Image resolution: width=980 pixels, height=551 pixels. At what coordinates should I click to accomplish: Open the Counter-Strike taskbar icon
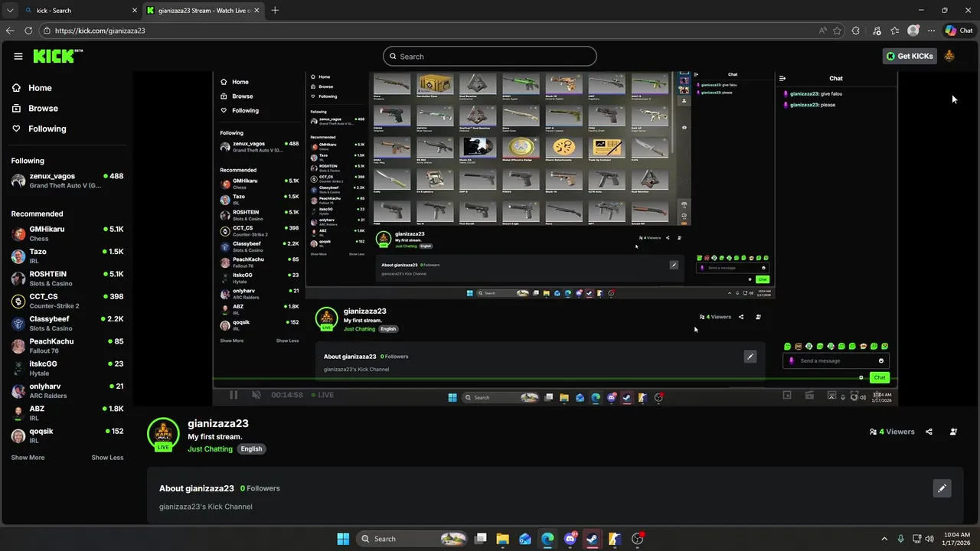point(614,539)
